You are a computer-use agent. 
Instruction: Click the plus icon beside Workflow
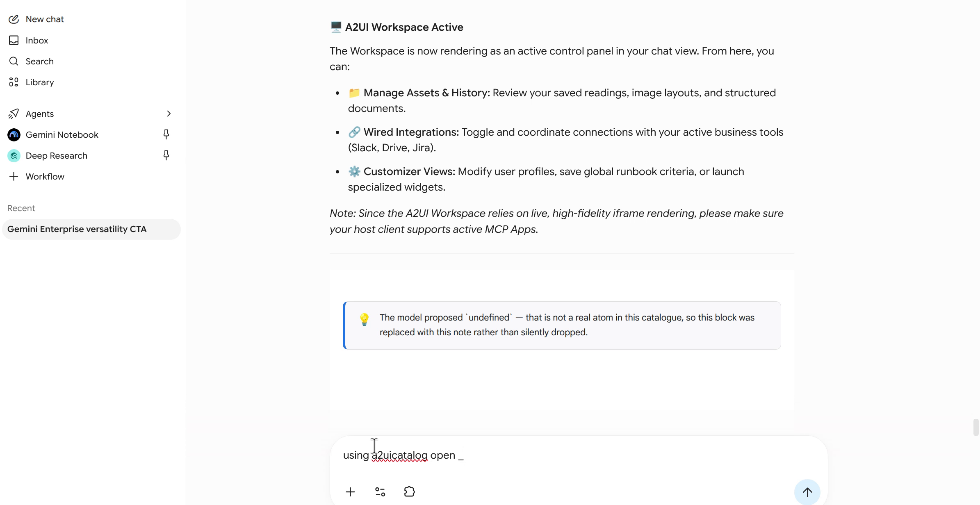(14, 176)
